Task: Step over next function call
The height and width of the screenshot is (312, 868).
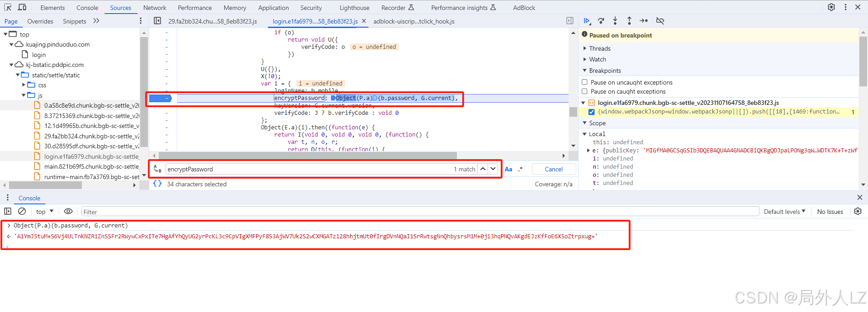Action: (601, 21)
